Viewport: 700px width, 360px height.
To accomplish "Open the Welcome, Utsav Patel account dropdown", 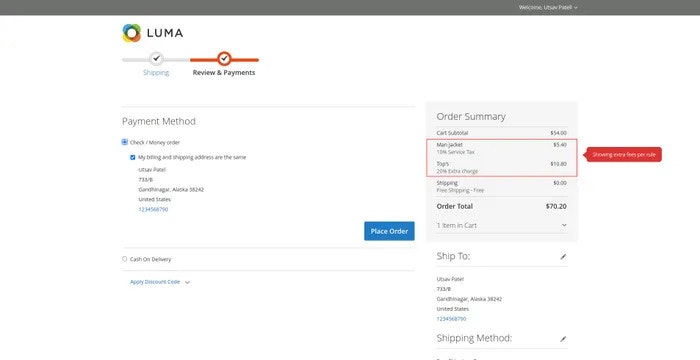I will click(548, 8).
